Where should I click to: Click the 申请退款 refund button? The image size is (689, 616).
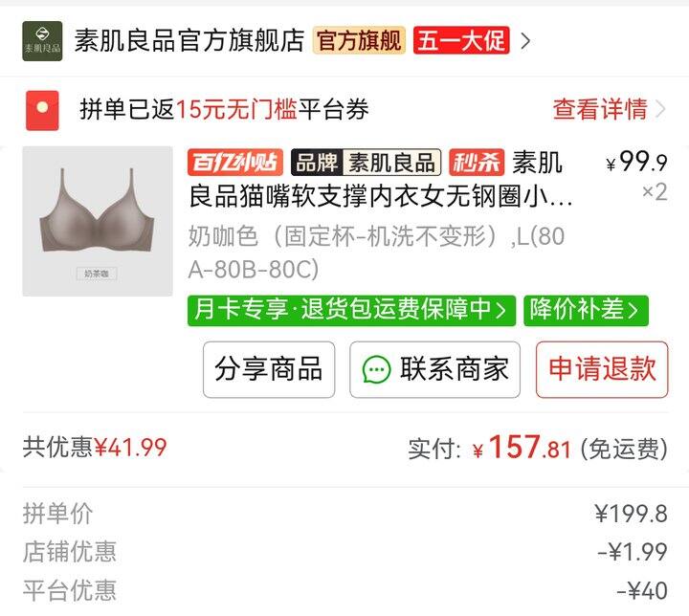click(602, 369)
